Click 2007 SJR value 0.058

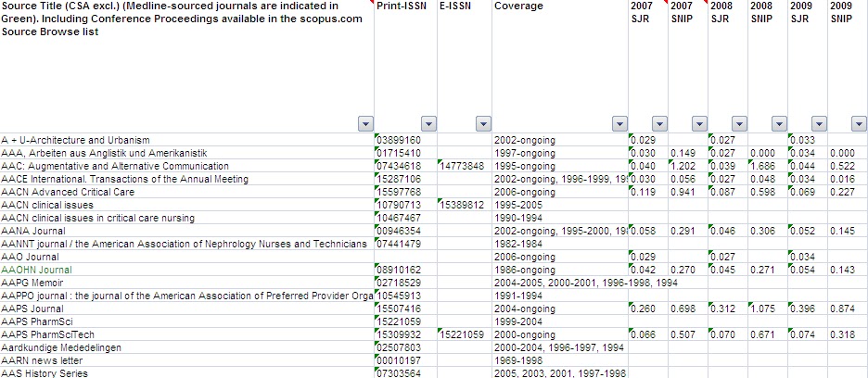click(x=648, y=231)
